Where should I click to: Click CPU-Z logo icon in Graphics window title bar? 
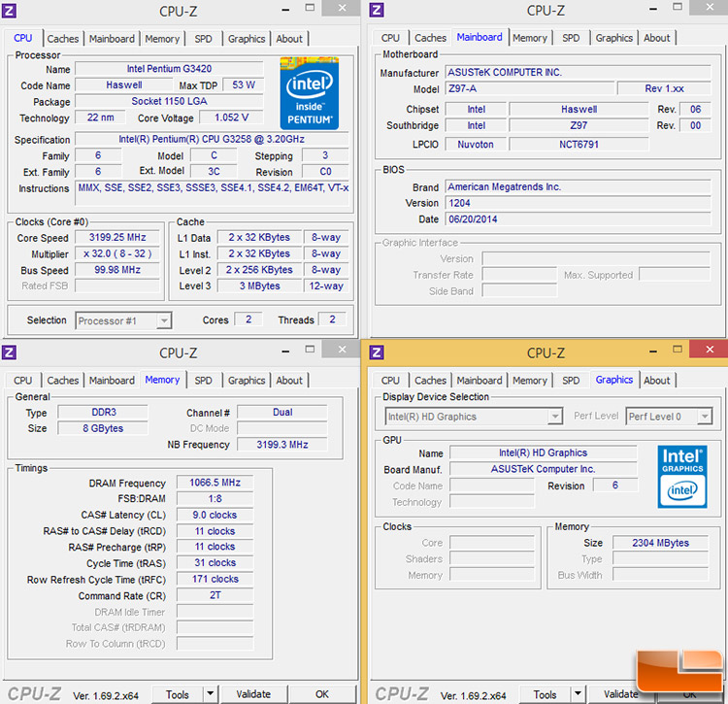377,352
